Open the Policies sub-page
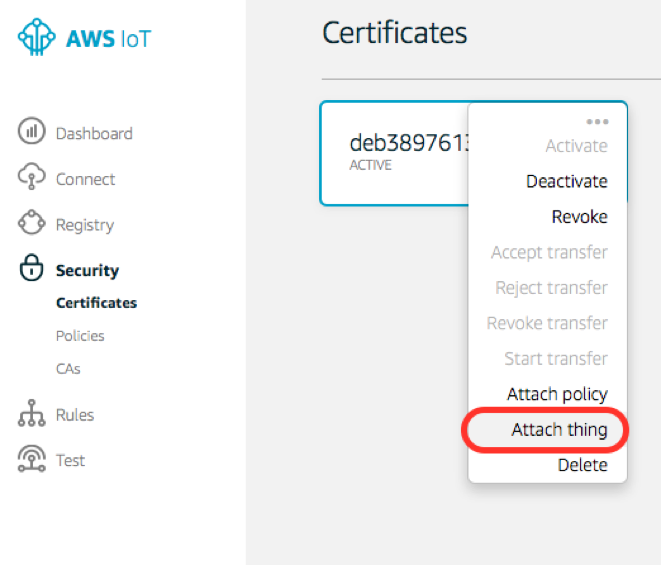The width and height of the screenshot is (661, 565). [80, 336]
